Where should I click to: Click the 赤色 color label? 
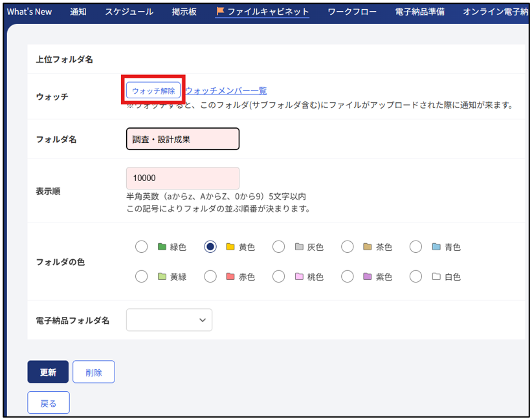point(247,277)
